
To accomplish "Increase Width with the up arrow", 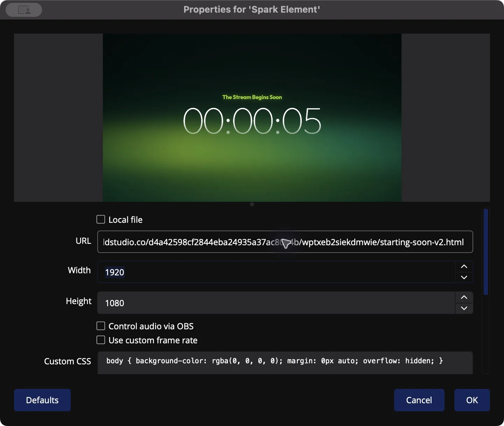I will click(x=464, y=267).
